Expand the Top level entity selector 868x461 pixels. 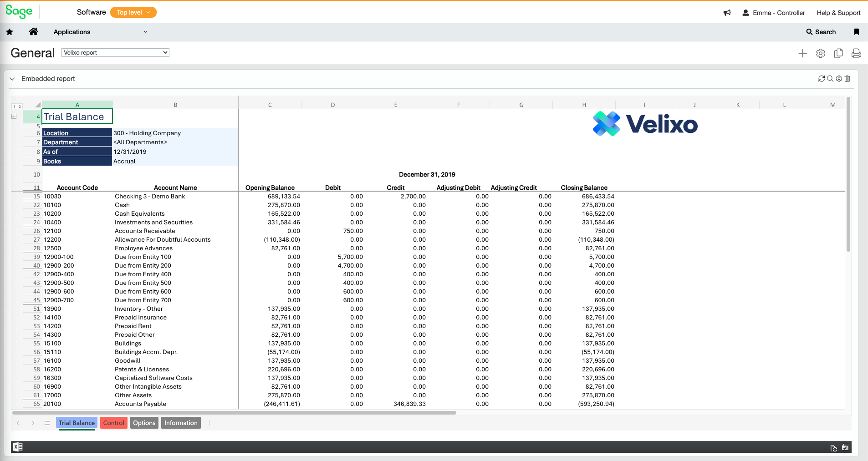[133, 13]
